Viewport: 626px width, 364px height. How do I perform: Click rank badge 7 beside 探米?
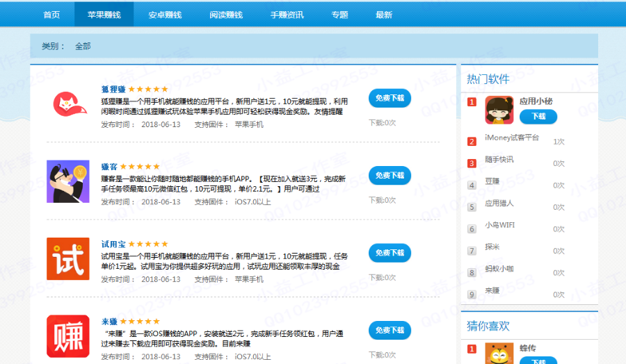472,251
